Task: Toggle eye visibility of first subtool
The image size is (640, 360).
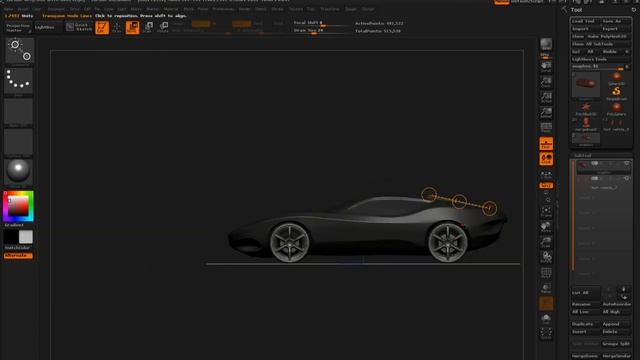Action: 627,163
